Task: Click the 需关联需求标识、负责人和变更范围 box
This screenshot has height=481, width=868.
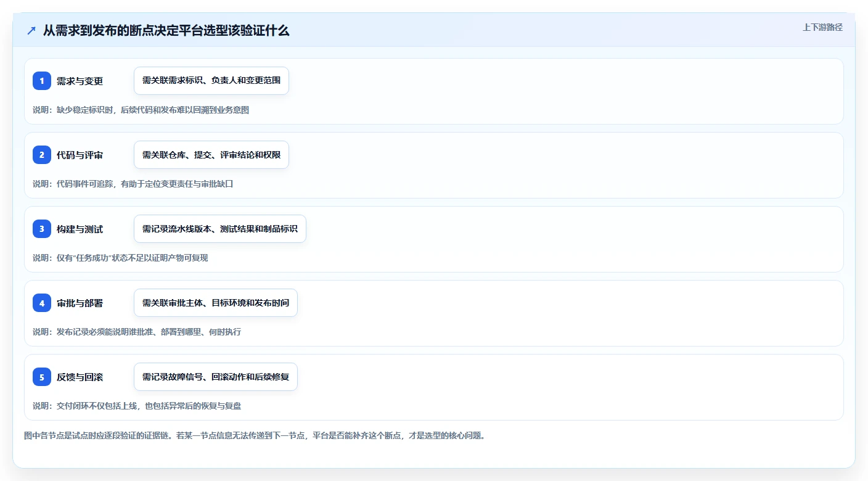Action: click(211, 81)
